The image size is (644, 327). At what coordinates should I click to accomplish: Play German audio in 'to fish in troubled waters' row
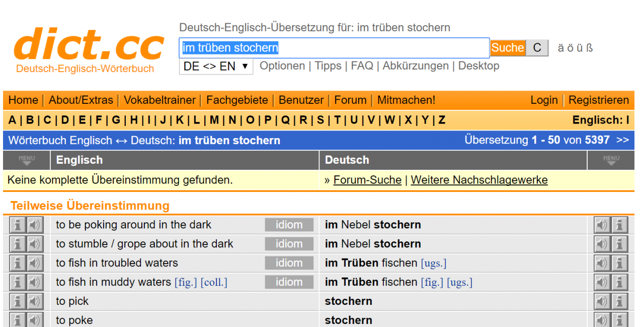pyautogui.click(x=602, y=263)
